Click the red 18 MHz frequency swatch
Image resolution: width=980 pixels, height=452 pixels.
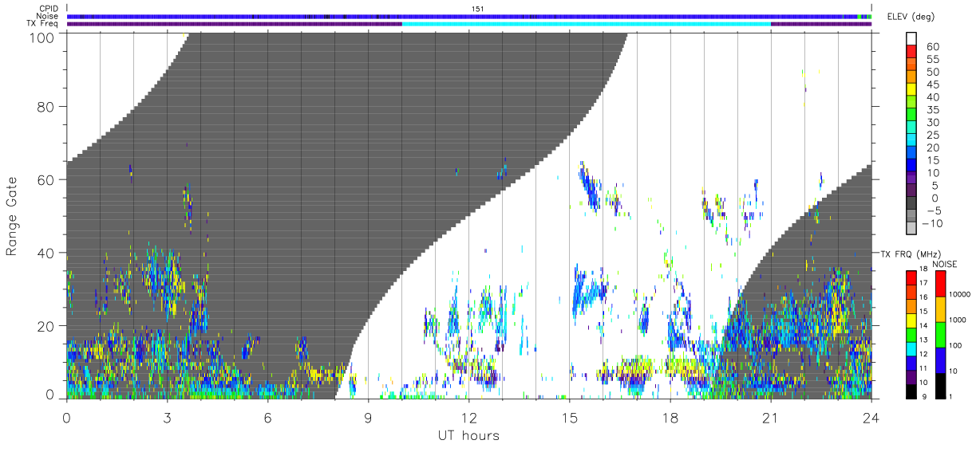911,277
